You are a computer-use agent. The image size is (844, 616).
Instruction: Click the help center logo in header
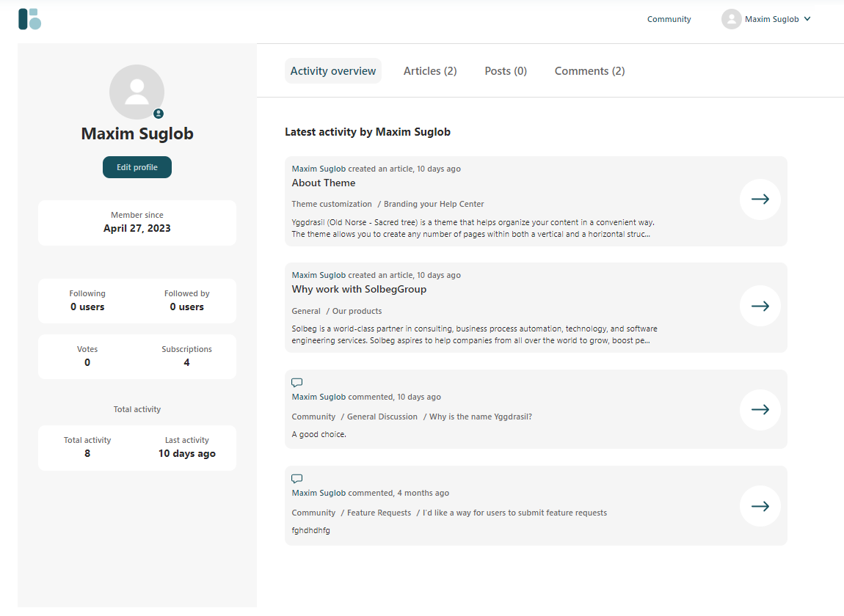[x=30, y=19]
